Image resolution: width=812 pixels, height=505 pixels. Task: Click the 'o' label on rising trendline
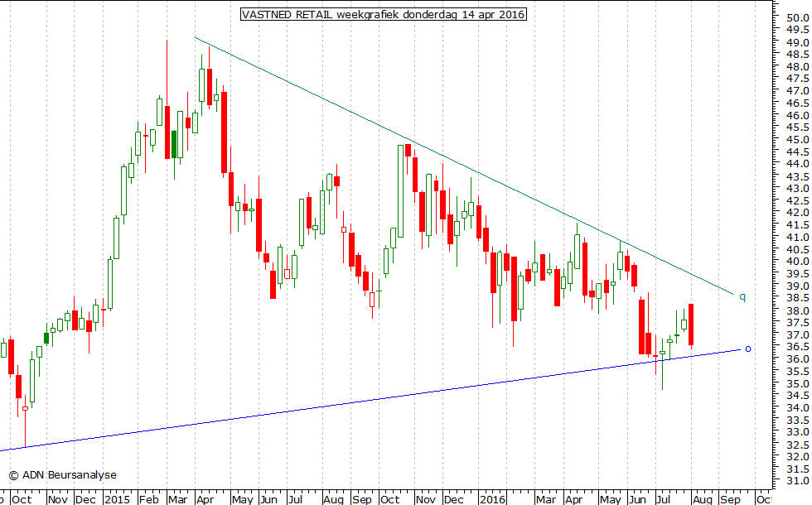(747, 349)
